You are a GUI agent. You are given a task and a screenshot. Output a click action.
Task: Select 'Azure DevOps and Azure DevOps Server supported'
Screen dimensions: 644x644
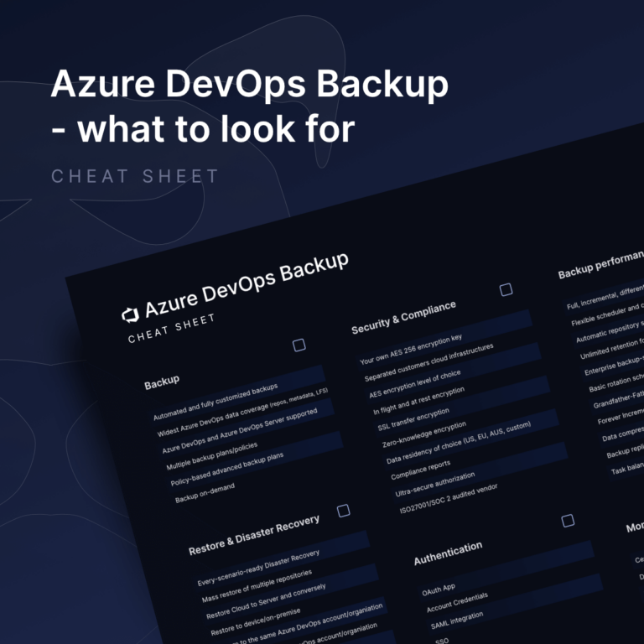point(240,430)
